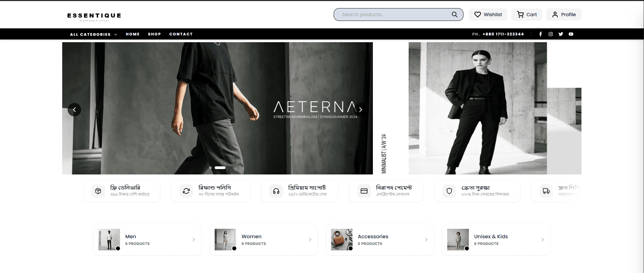The image size is (644, 273).
Task: Click the Unisex & Kids category title
Action: (x=491, y=237)
